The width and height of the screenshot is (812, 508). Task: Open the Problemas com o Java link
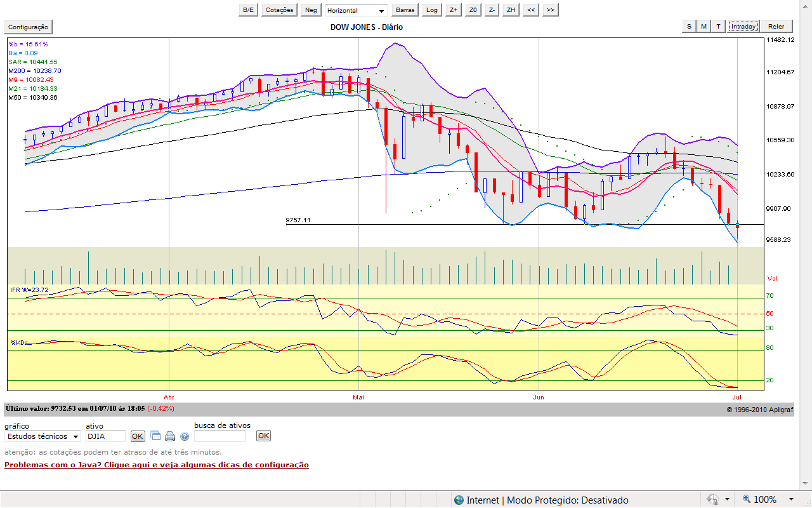coord(157,465)
